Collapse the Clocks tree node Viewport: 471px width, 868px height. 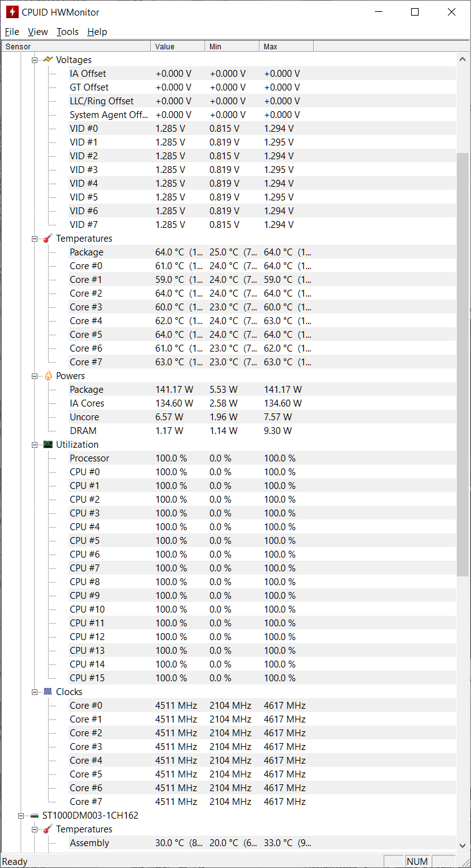tap(35, 692)
